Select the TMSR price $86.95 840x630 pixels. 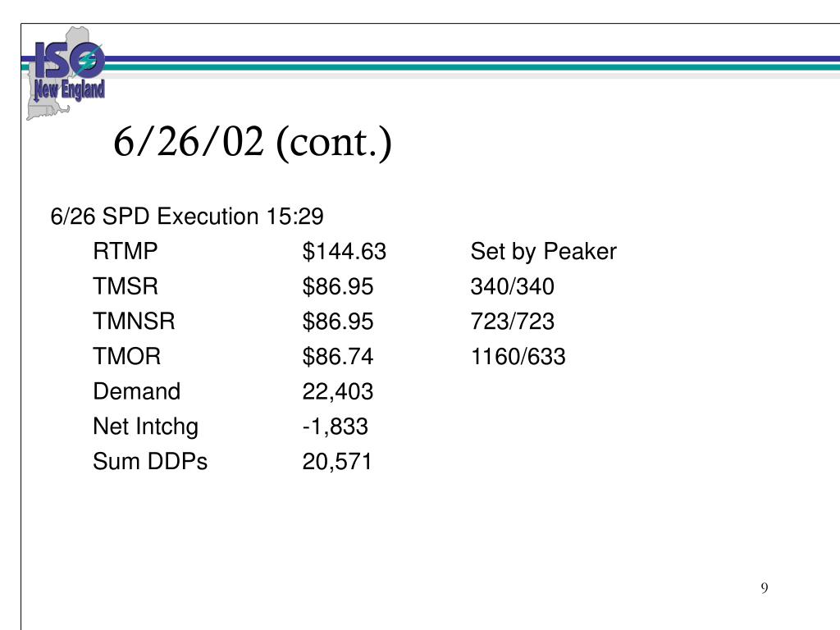click(337, 286)
